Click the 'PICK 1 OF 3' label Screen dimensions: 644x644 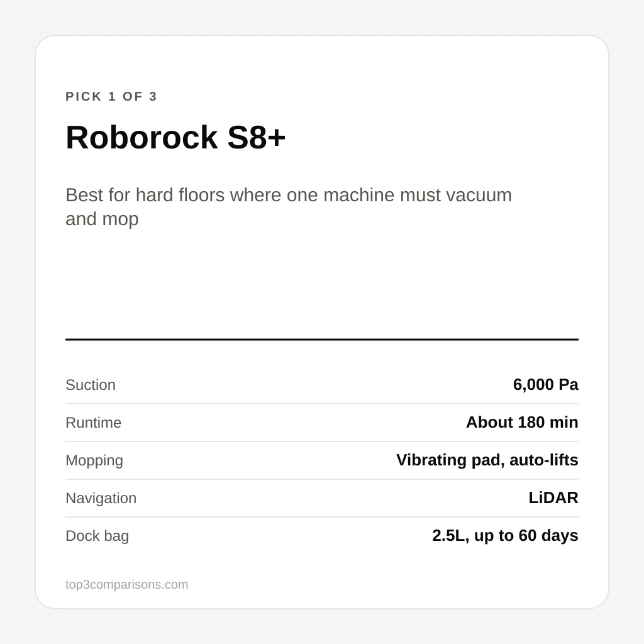click(111, 96)
